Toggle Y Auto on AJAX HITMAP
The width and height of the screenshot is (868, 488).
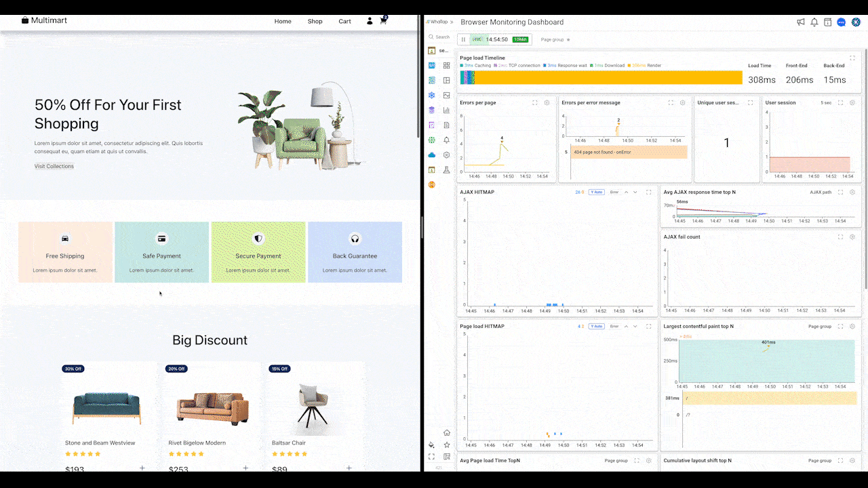click(596, 192)
